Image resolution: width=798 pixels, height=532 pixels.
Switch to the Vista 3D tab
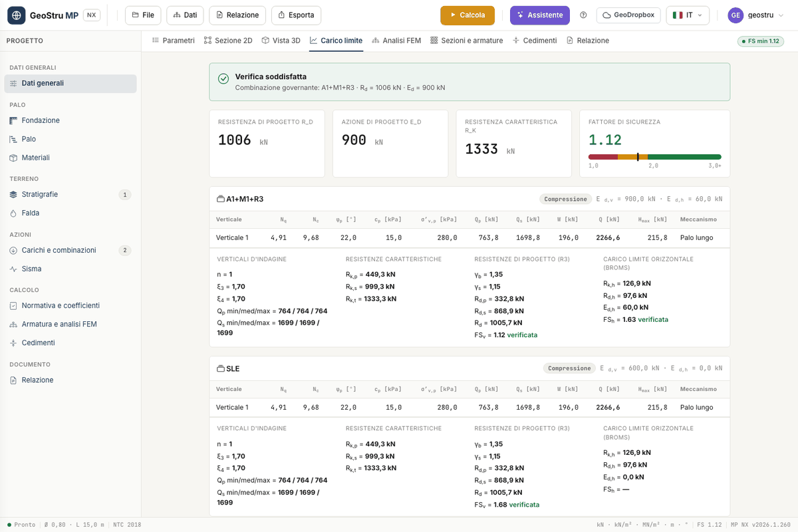(281, 41)
